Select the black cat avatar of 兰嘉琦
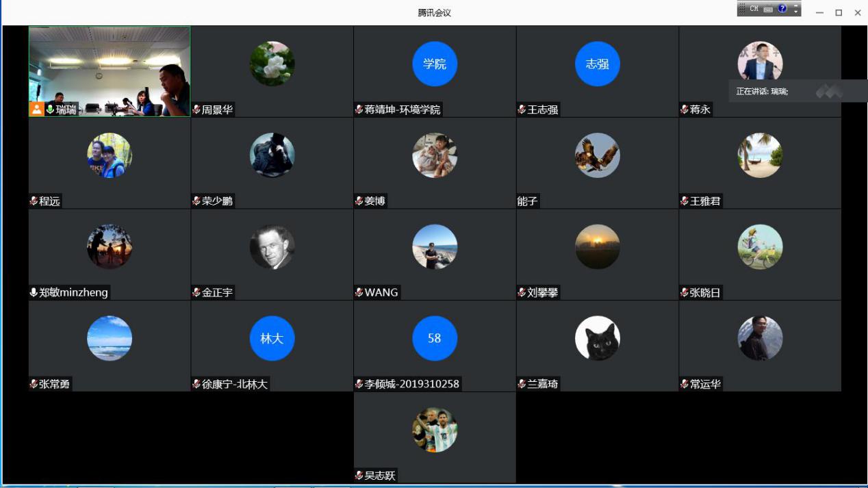Viewport: 868px width, 488px height. coord(597,338)
